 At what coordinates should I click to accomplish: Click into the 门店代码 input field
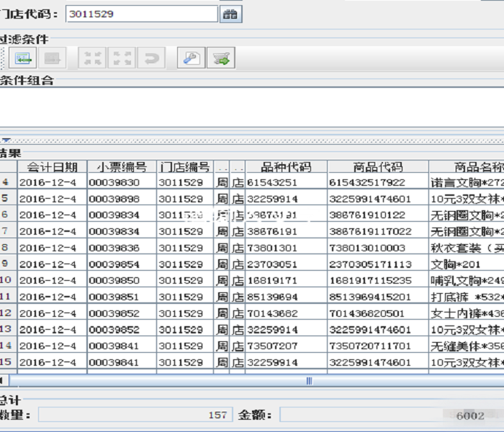click(x=141, y=14)
